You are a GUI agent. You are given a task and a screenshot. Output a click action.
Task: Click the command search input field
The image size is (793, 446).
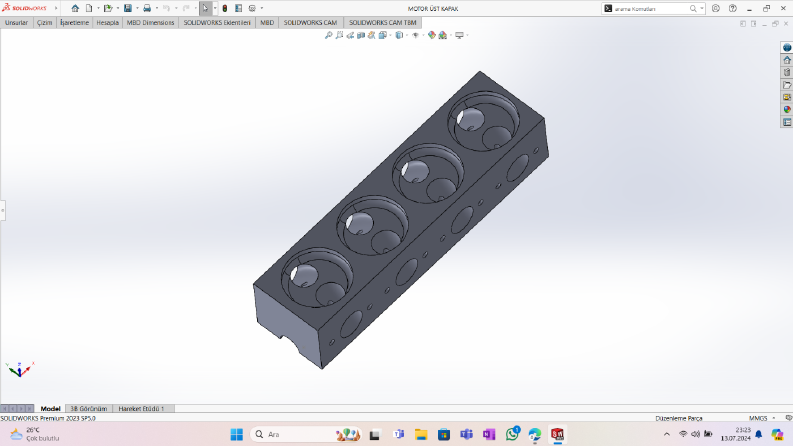[651, 9]
